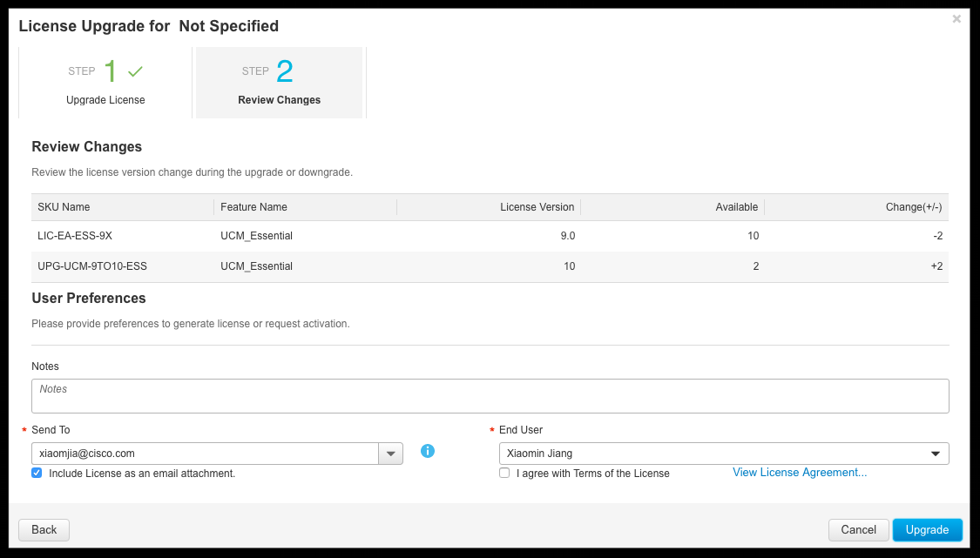Image resolution: width=980 pixels, height=558 pixels.
Task: Click the Back button
Action: coord(44,530)
